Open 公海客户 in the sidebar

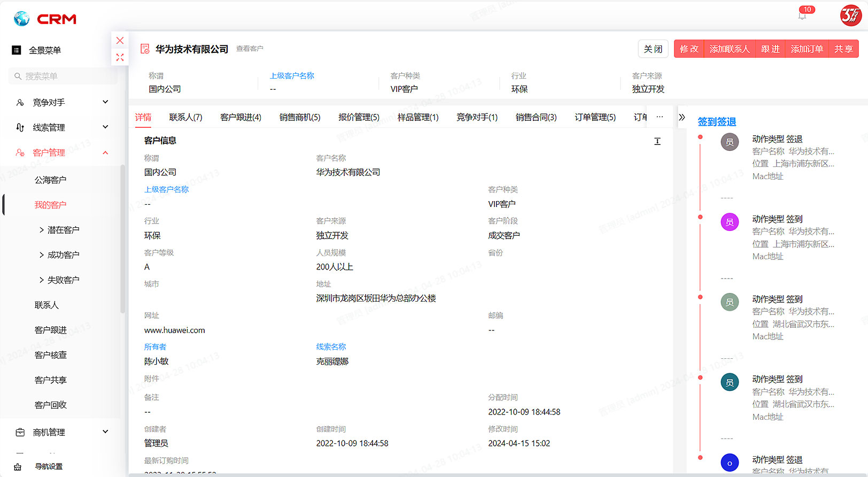[x=51, y=180]
